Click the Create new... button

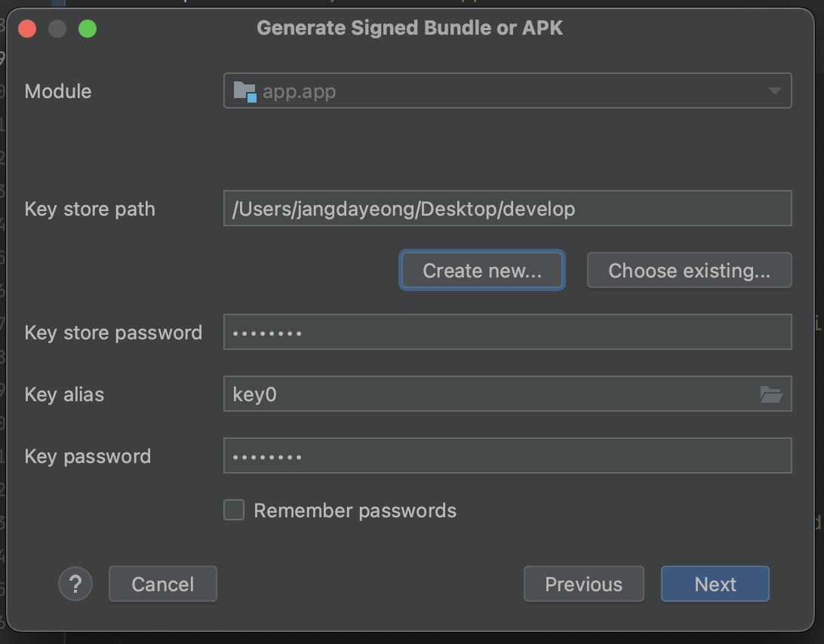(x=482, y=271)
